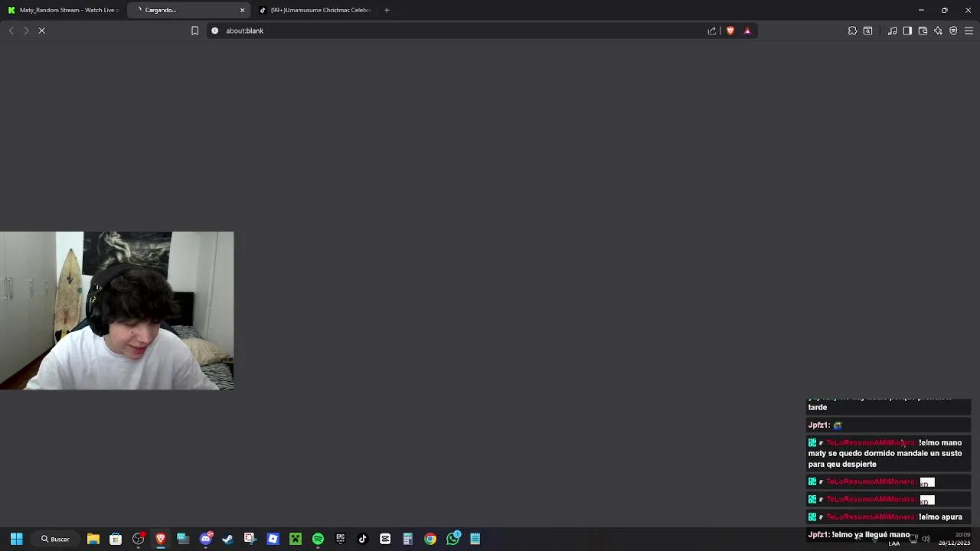Open Roblox from taskbar

click(273, 539)
